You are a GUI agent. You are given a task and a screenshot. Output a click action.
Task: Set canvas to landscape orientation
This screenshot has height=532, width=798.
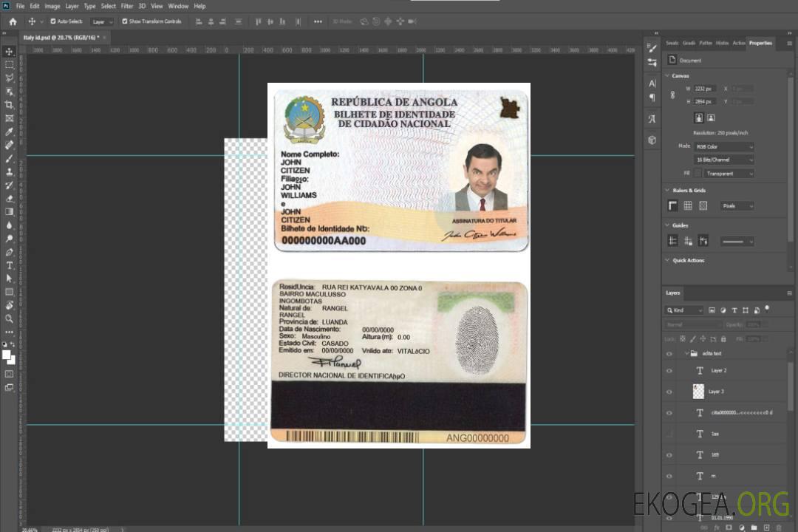[x=711, y=118]
